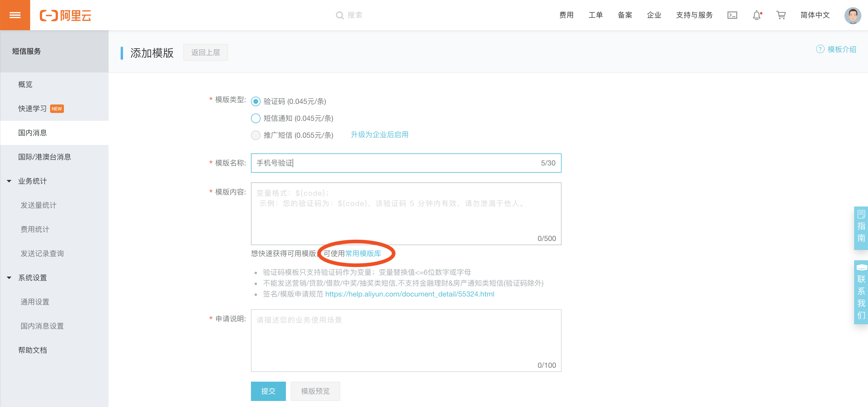Open the 费用 menu
This screenshot has height=407, width=868.
566,15
